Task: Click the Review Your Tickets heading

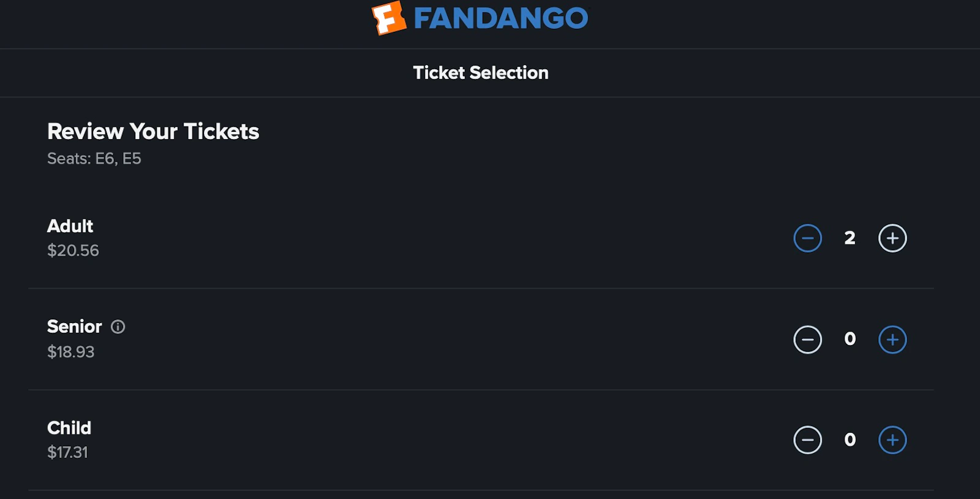Action: click(x=153, y=131)
